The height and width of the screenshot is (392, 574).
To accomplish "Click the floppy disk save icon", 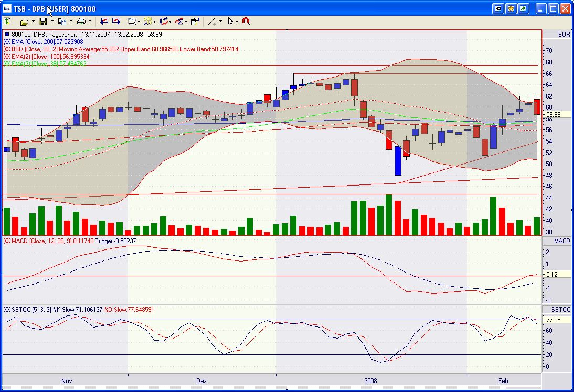I will 43,21.
